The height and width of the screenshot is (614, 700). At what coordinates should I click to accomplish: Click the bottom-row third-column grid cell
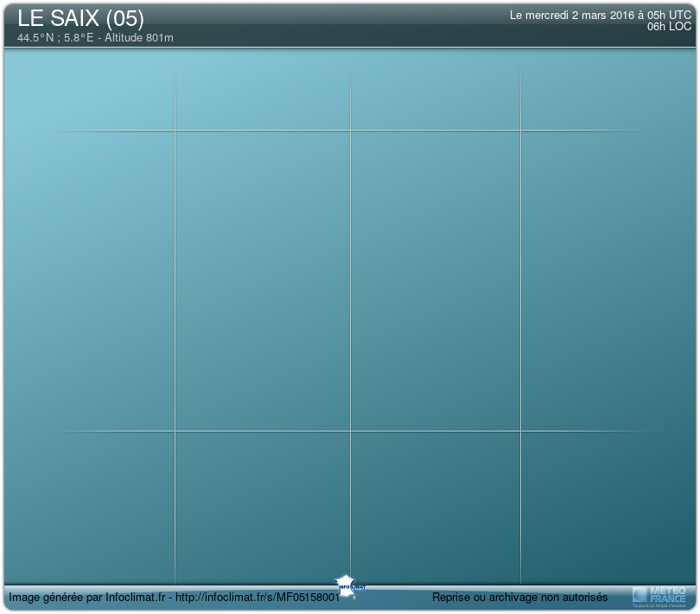point(436,507)
